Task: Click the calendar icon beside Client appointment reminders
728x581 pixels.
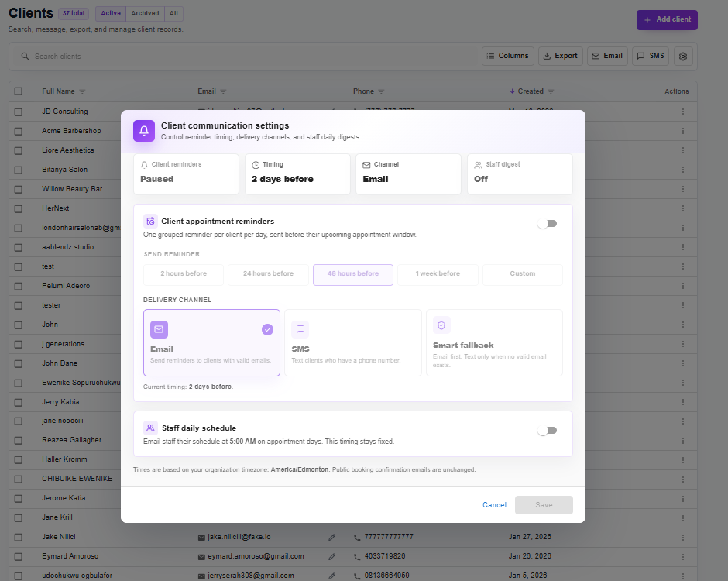Action: pyautogui.click(x=150, y=221)
